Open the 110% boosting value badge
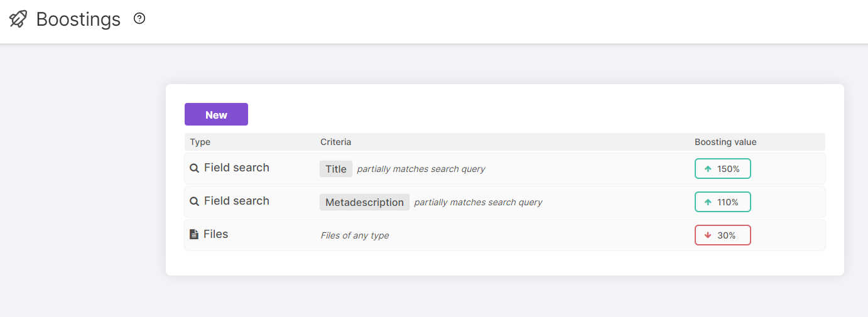Screen dimensions: 868x317 pos(722,202)
